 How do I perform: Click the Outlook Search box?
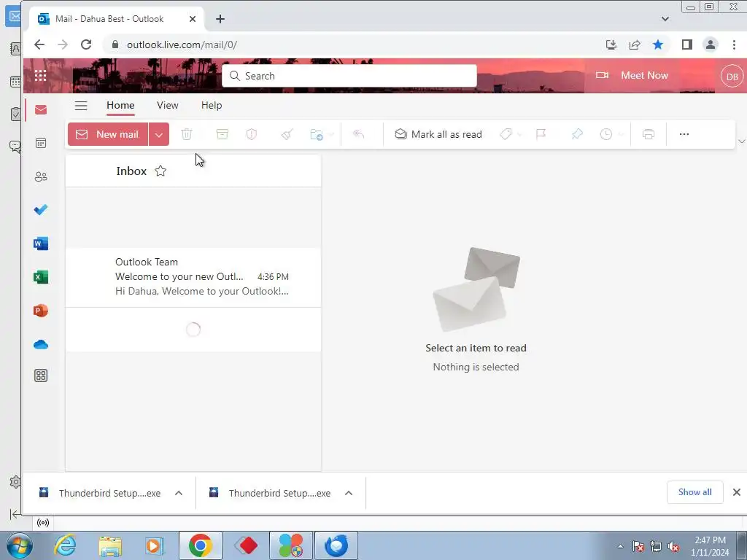click(349, 76)
